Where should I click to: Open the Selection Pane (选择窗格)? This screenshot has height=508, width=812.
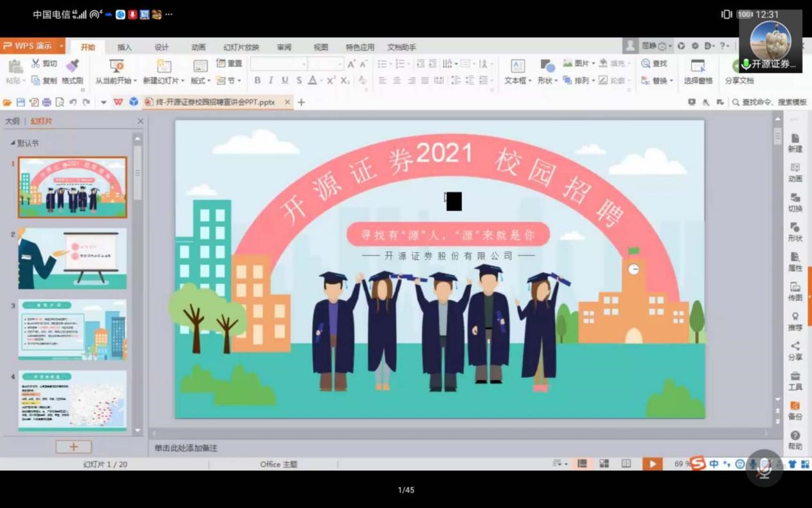tap(698, 66)
